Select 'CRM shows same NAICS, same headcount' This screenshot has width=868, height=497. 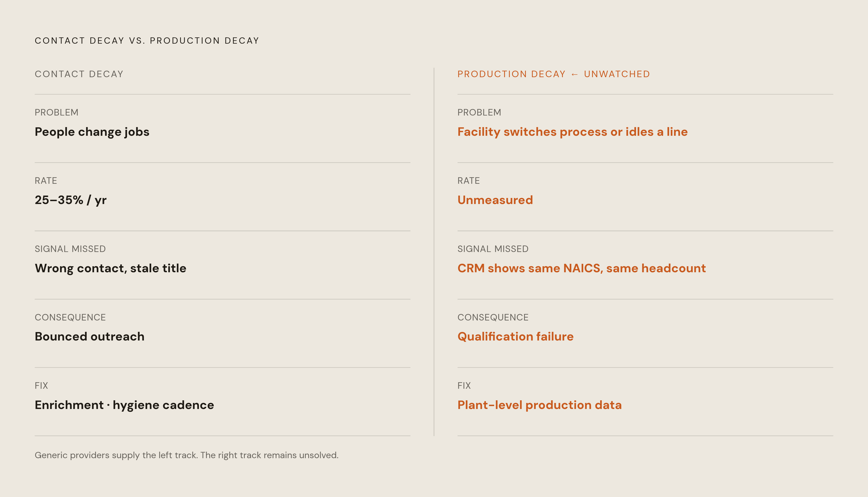pos(582,268)
